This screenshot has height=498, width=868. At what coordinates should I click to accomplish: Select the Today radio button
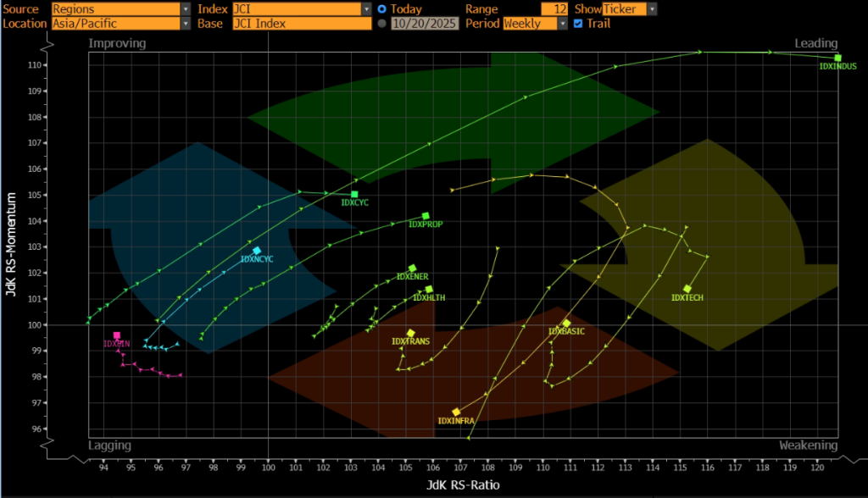pyautogui.click(x=382, y=8)
